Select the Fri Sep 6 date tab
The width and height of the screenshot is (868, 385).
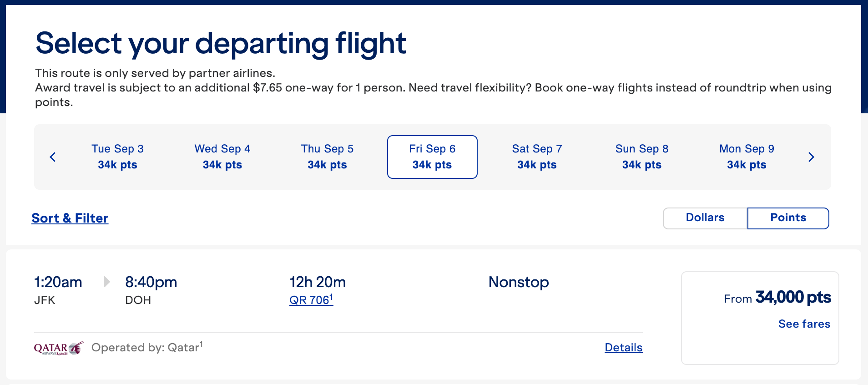click(432, 157)
